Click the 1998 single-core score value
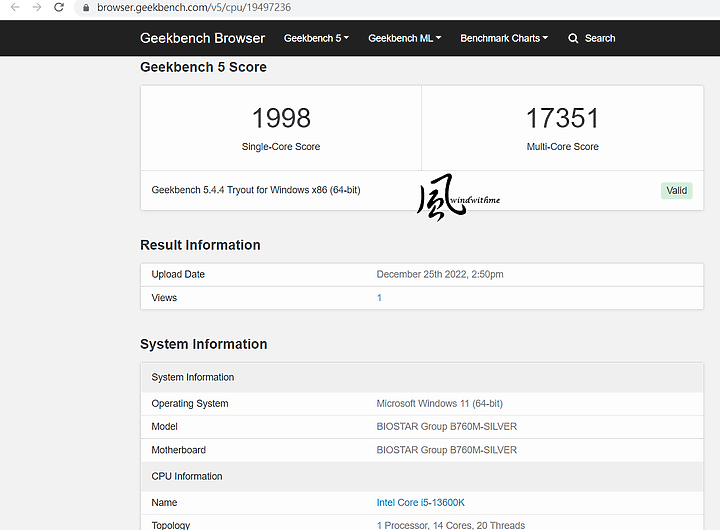The width and height of the screenshot is (720, 530). [281, 118]
